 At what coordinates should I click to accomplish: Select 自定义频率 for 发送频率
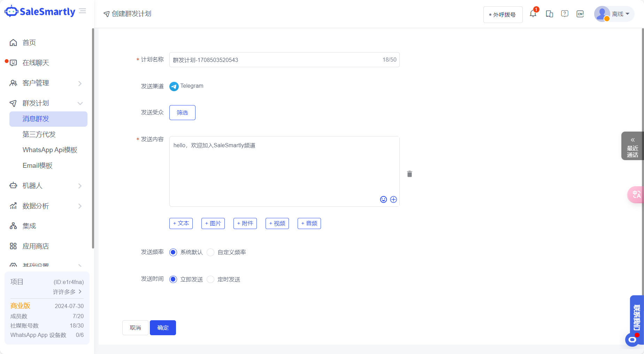pos(210,252)
